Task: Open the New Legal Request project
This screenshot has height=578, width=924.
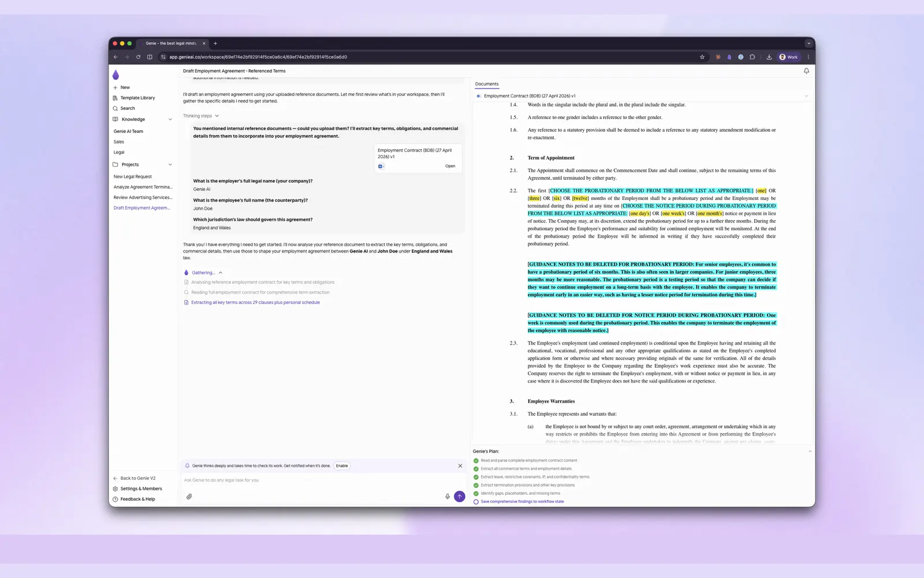Action: [x=132, y=176]
